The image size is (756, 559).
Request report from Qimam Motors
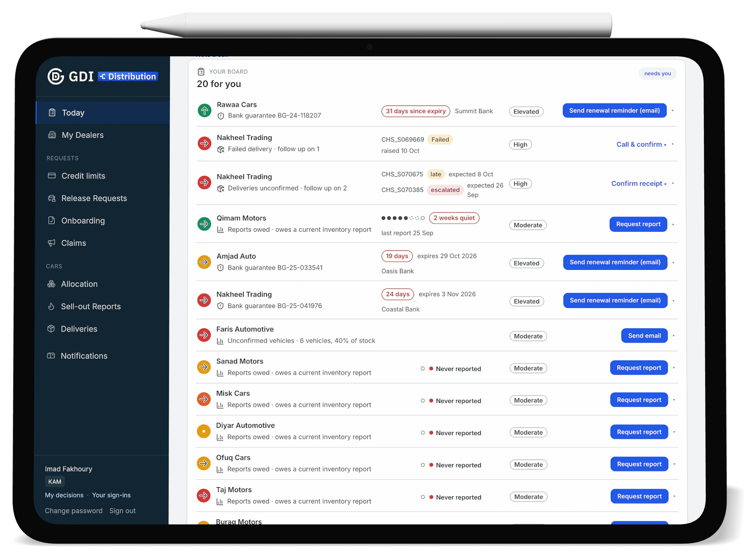(x=638, y=224)
